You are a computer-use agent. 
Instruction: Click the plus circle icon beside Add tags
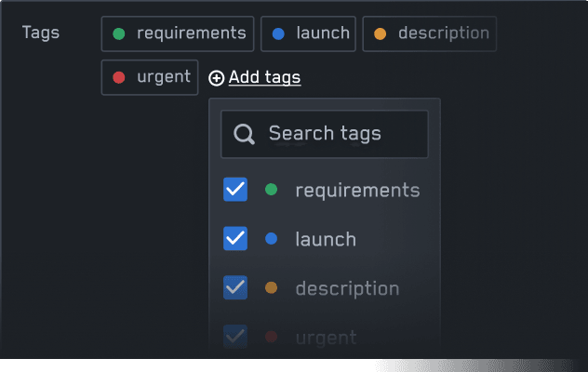click(217, 78)
